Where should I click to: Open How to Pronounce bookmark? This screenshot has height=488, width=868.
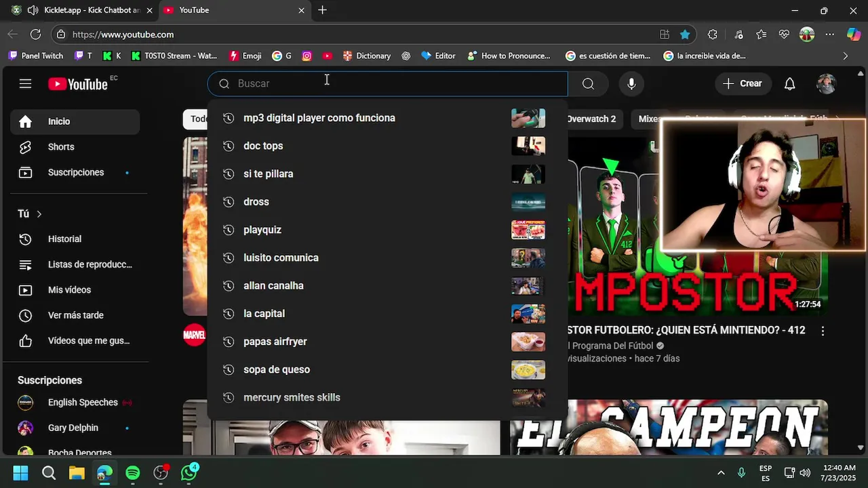tap(509, 56)
